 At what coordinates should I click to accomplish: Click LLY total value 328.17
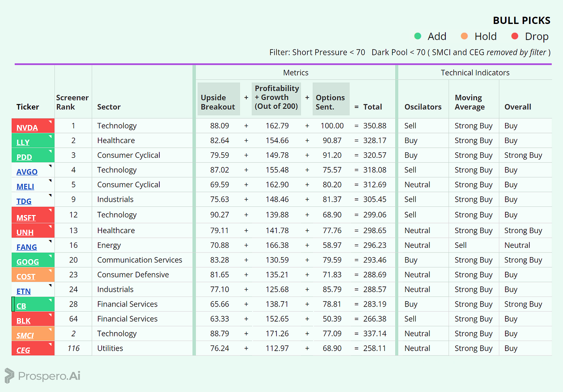point(375,140)
